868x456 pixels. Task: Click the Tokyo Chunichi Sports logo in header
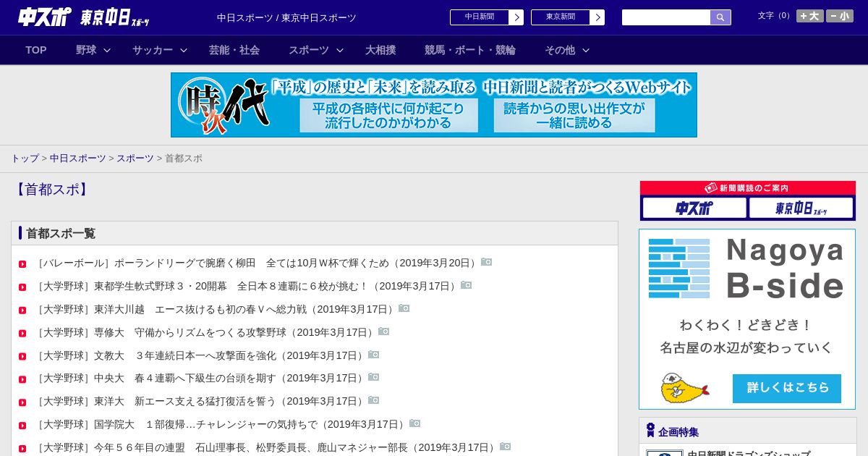click(x=115, y=17)
